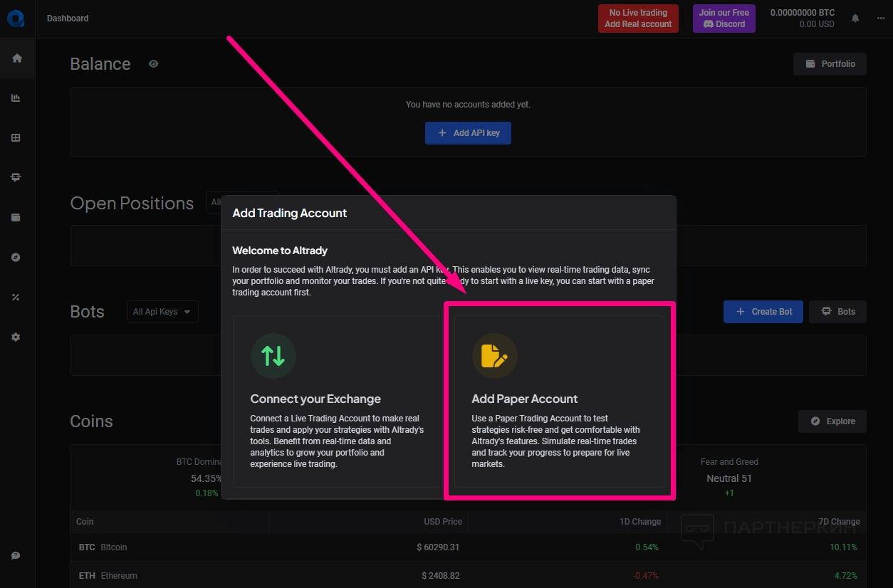This screenshot has height=588, width=893.
Task: Select the Add Paper Account option
Action: (x=559, y=401)
